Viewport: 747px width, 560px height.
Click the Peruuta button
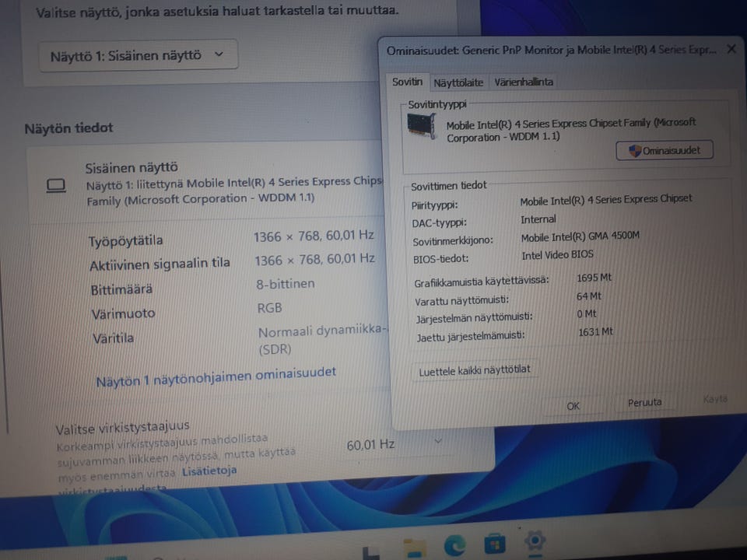[x=644, y=403]
